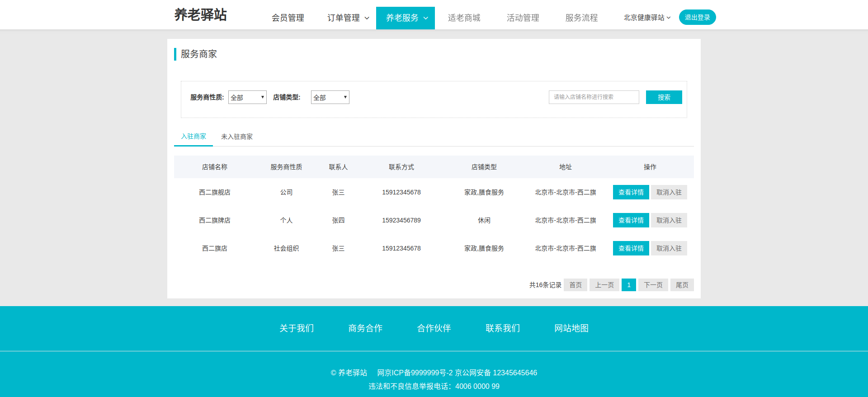
Task: Open the 关于我们 footer link
Action: pyautogui.click(x=297, y=328)
